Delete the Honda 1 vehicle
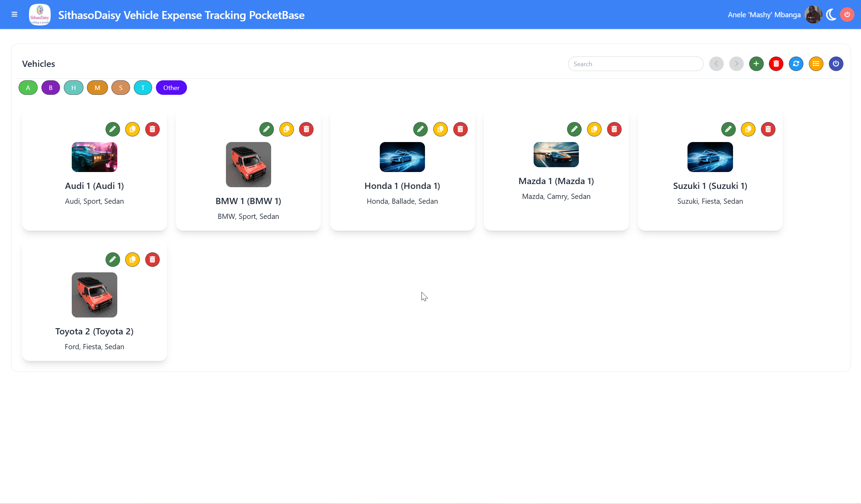The height and width of the screenshot is (504, 861). (x=460, y=129)
